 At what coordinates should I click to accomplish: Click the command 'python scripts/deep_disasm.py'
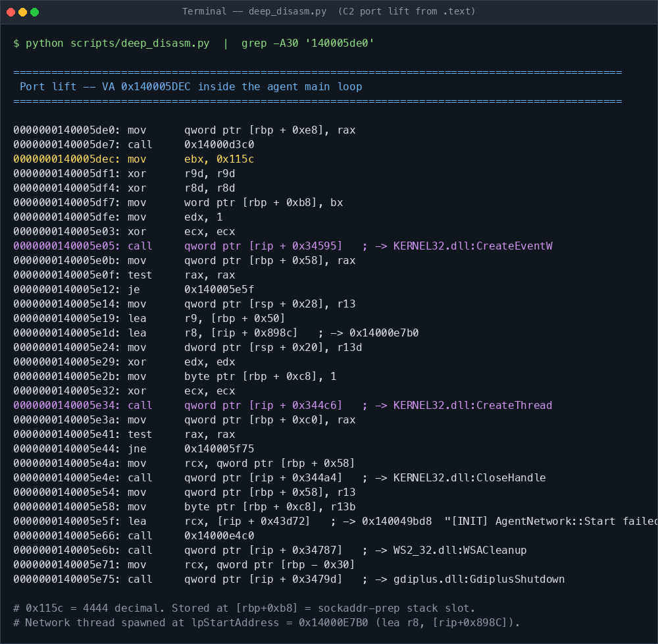click(118, 43)
